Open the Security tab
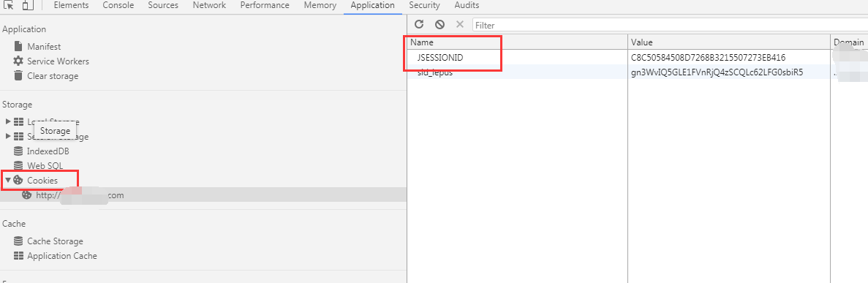868x283 pixels. tap(424, 6)
